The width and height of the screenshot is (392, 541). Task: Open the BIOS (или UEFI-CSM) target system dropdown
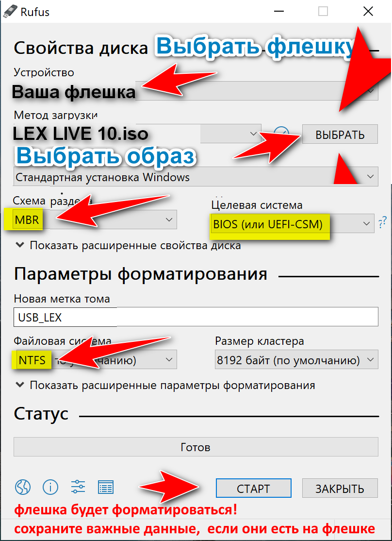pos(293,223)
